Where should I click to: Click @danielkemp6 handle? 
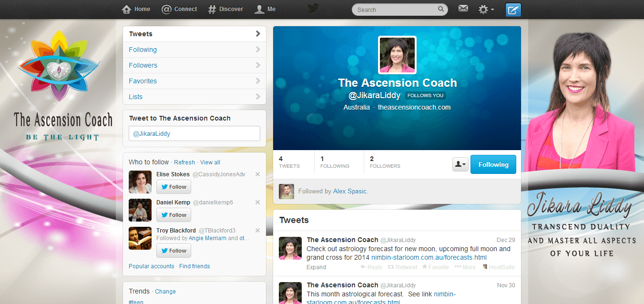(x=213, y=203)
